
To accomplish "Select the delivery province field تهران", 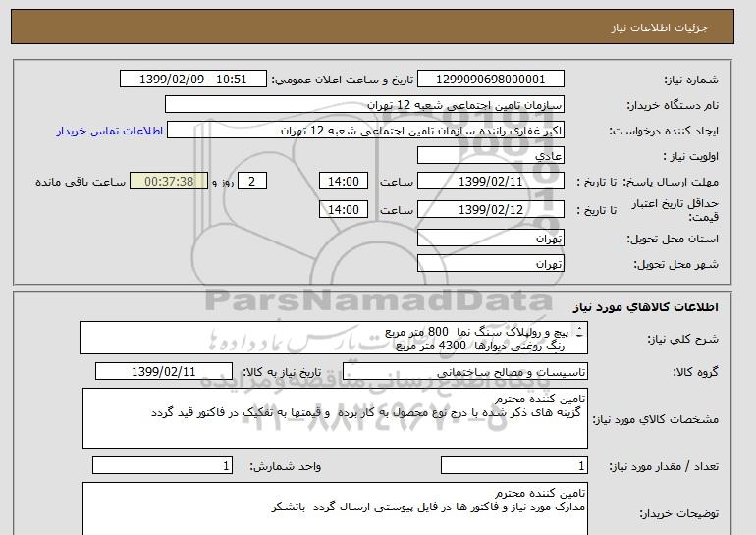I will [490, 239].
